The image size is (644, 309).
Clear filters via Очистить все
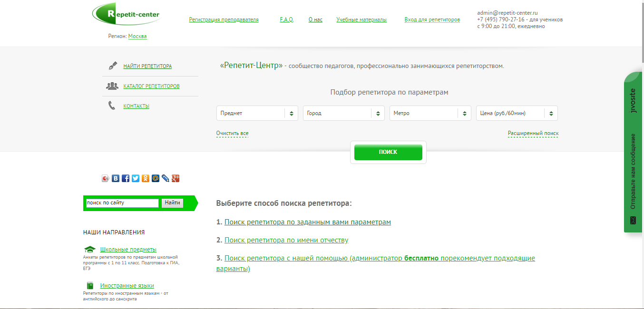tap(233, 134)
